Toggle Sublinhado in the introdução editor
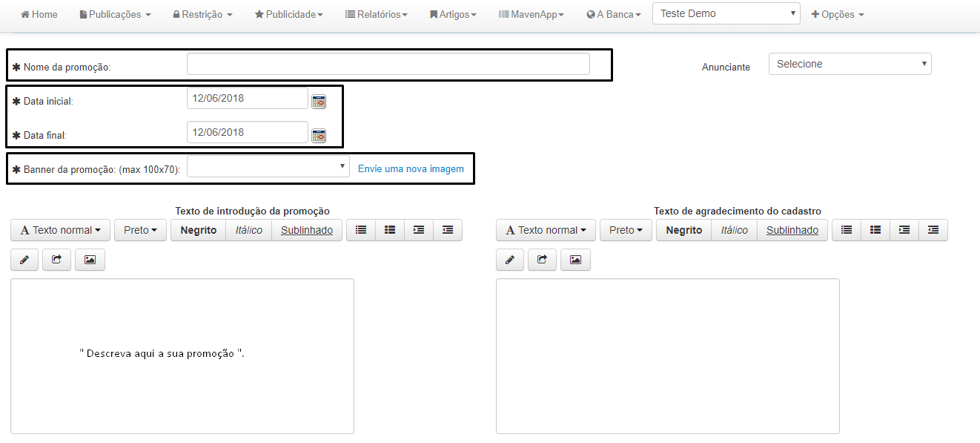 [x=307, y=230]
